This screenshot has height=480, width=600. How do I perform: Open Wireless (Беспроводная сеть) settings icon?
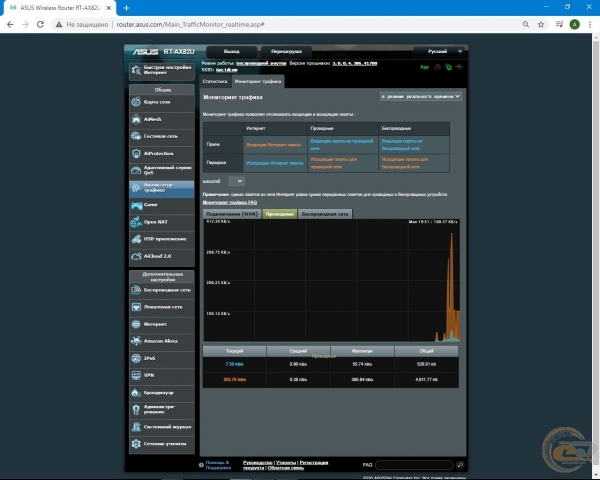click(x=136, y=290)
